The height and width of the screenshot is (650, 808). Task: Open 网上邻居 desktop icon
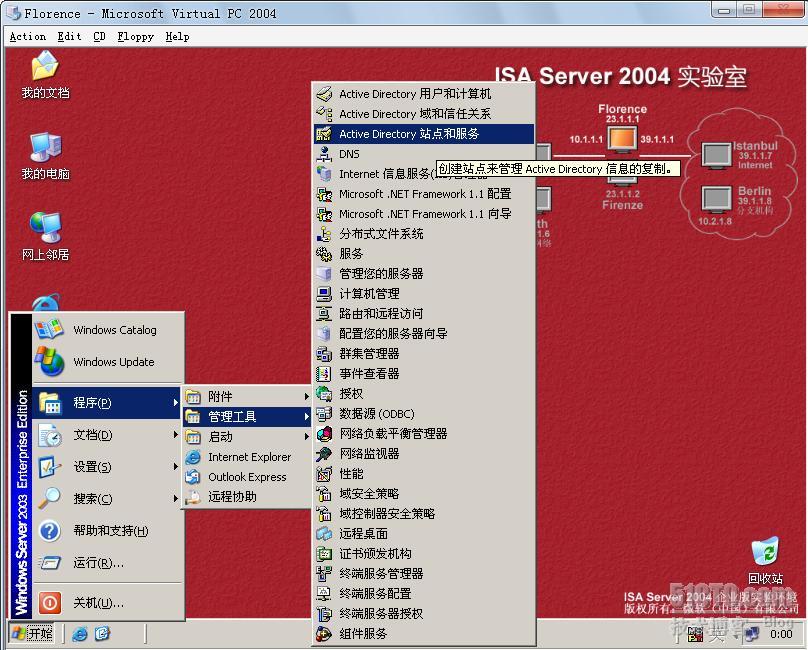pos(45,237)
